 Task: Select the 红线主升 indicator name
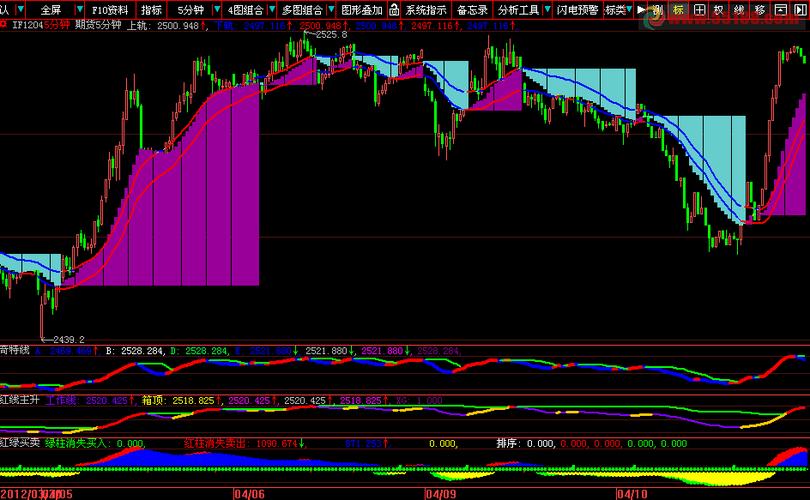pyautogui.click(x=20, y=400)
